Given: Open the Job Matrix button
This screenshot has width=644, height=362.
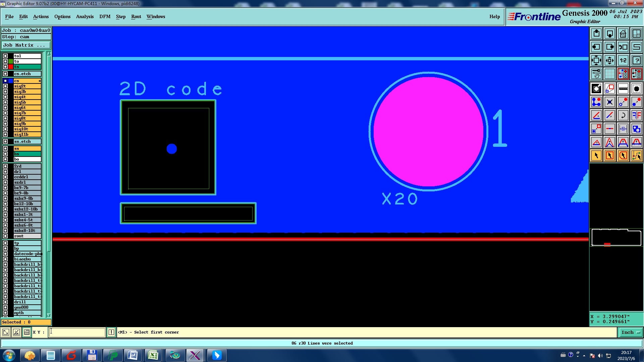Looking at the screenshot, I should pyautogui.click(x=26, y=45).
